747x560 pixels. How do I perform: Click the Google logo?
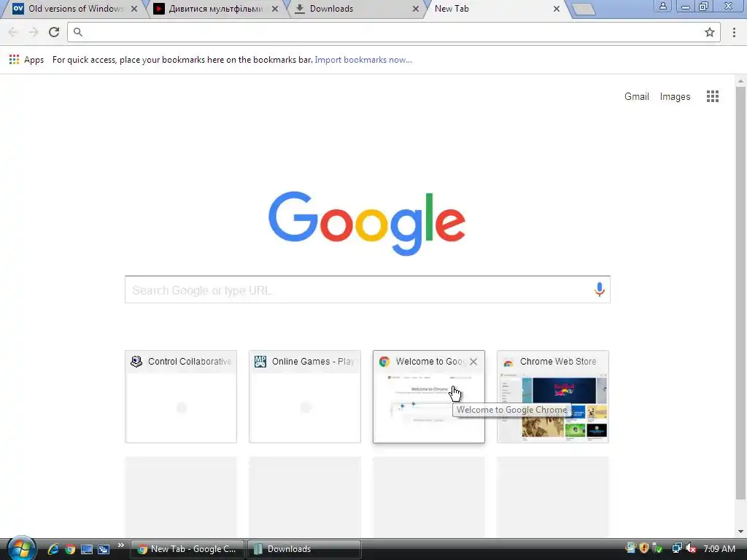[x=367, y=223]
